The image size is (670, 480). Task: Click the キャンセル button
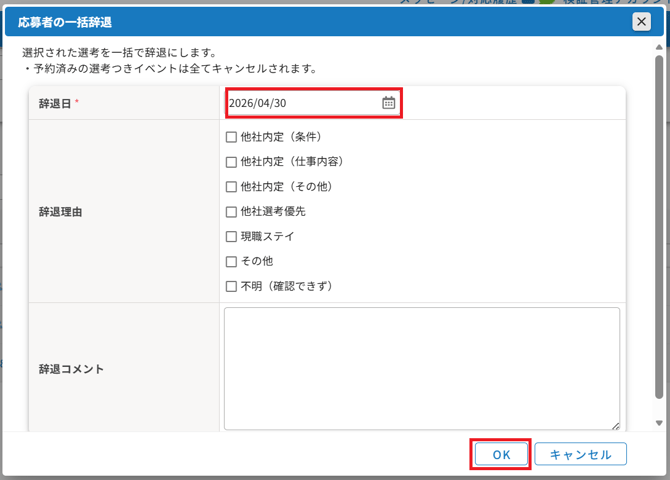580,454
